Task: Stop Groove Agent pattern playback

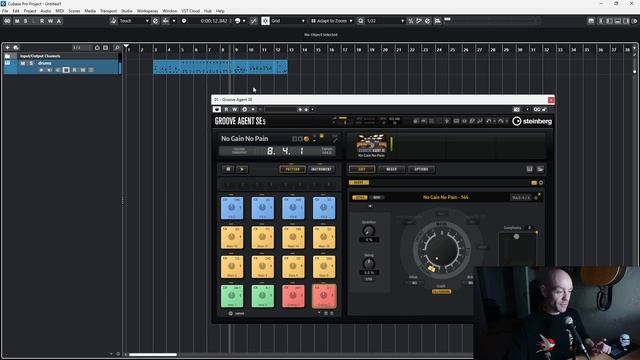Action: [x=228, y=169]
